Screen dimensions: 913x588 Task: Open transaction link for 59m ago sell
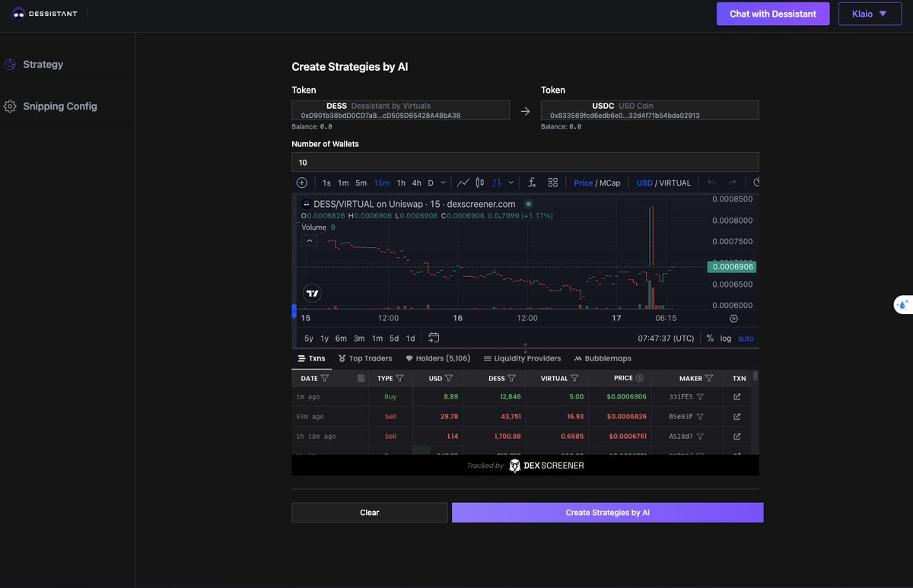pyautogui.click(x=736, y=417)
